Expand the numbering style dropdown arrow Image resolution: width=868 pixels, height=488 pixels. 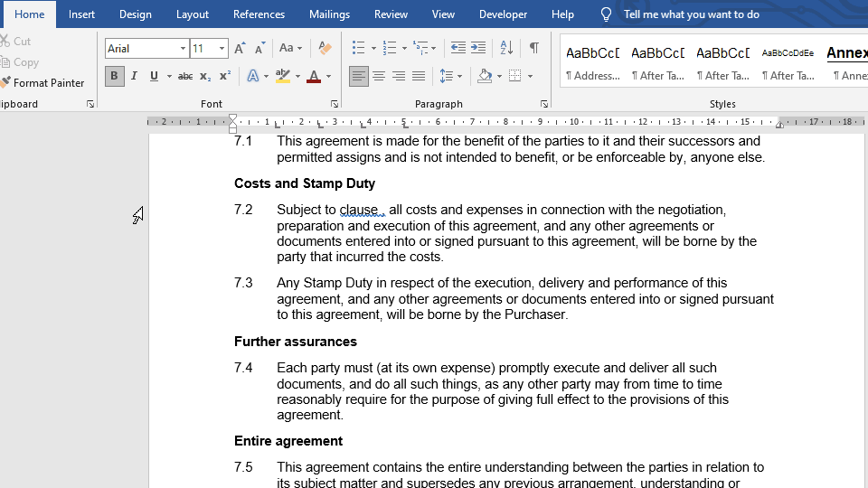point(404,49)
